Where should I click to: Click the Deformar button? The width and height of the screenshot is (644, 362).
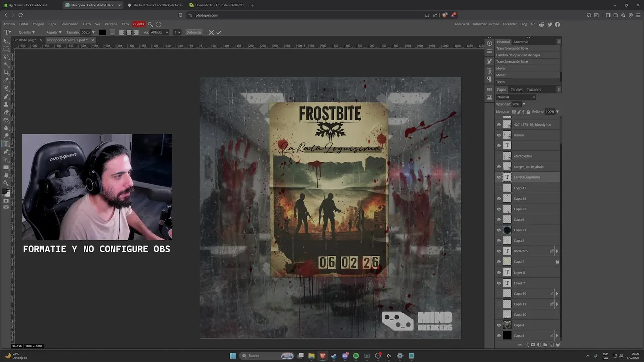(x=194, y=32)
